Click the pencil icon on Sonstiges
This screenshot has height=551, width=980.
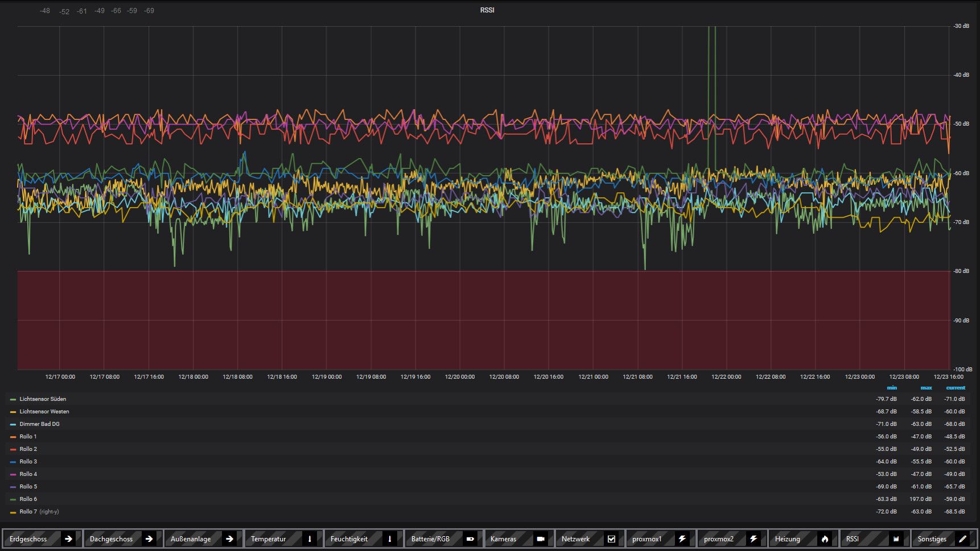(963, 539)
